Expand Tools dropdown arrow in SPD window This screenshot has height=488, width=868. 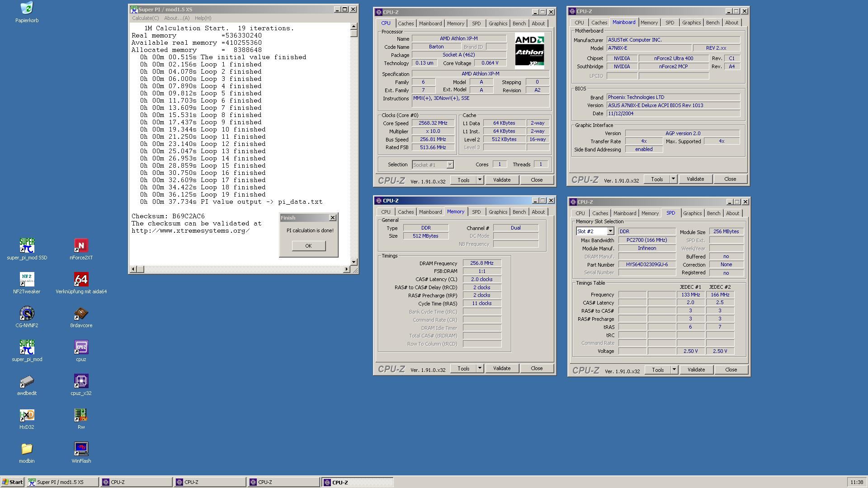pyautogui.click(x=674, y=370)
